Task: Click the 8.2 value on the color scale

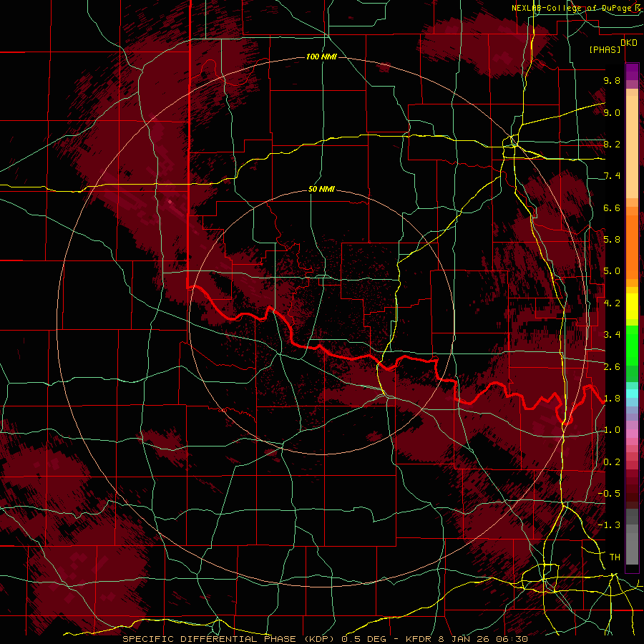Action: click(x=612, y=144)
